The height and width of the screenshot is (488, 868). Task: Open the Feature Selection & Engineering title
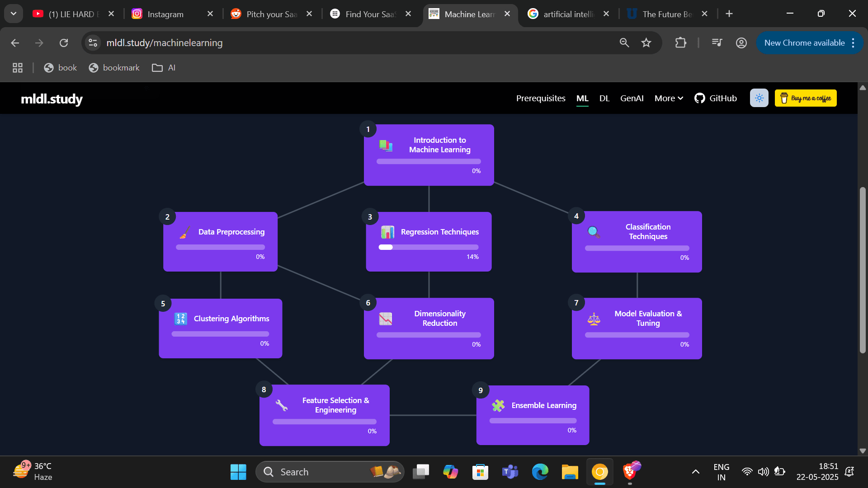(335, 405)
